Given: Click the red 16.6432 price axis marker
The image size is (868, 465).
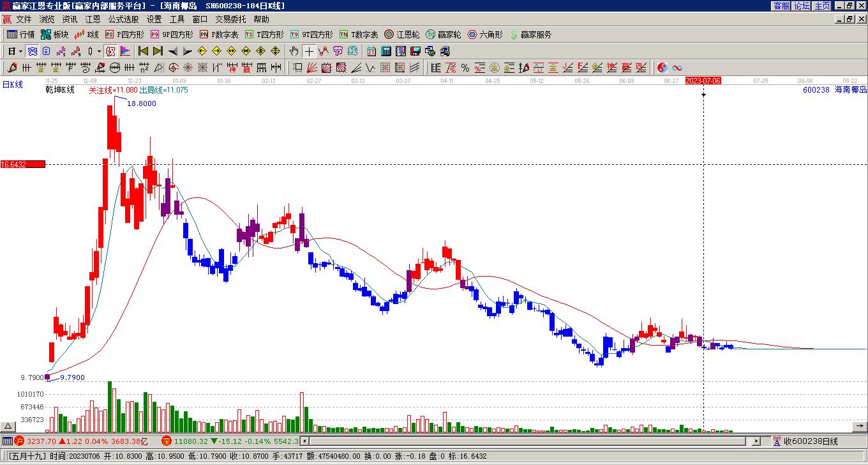Looking at the screenshot, I should pos(23,164).
